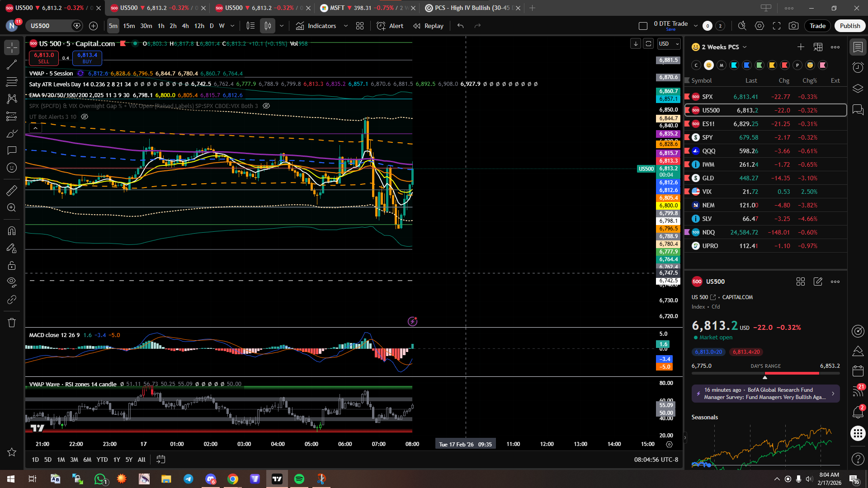Open the Fibonacci tools in left toolbar
Screen dimensions: 868x488
pos(12,82)
